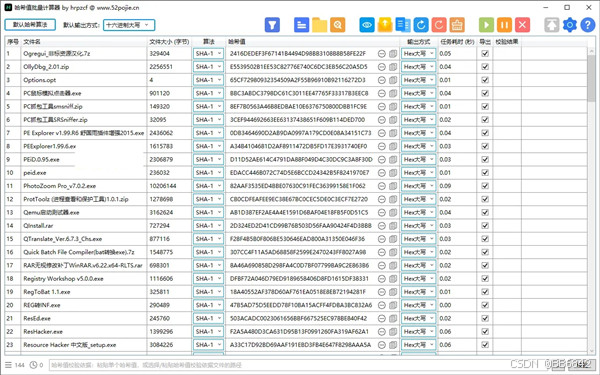Click the orange search magnifier icon
The image size is (600, 375).
338,25
